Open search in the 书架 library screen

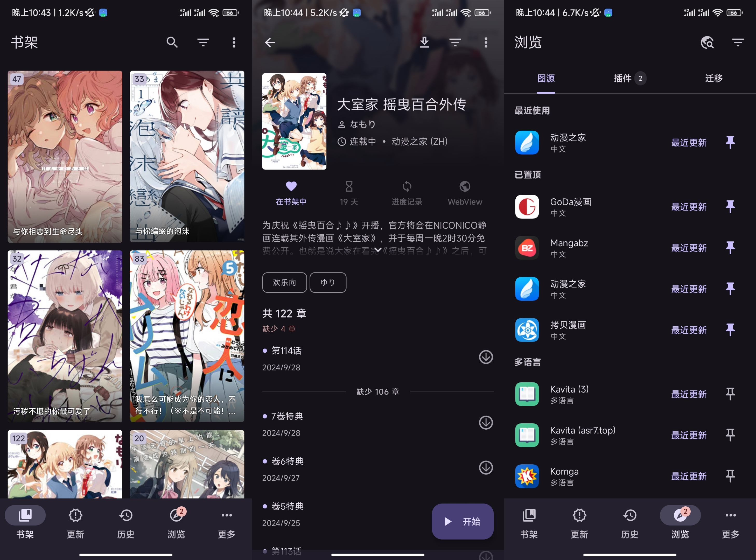click(x=172, y=42)
